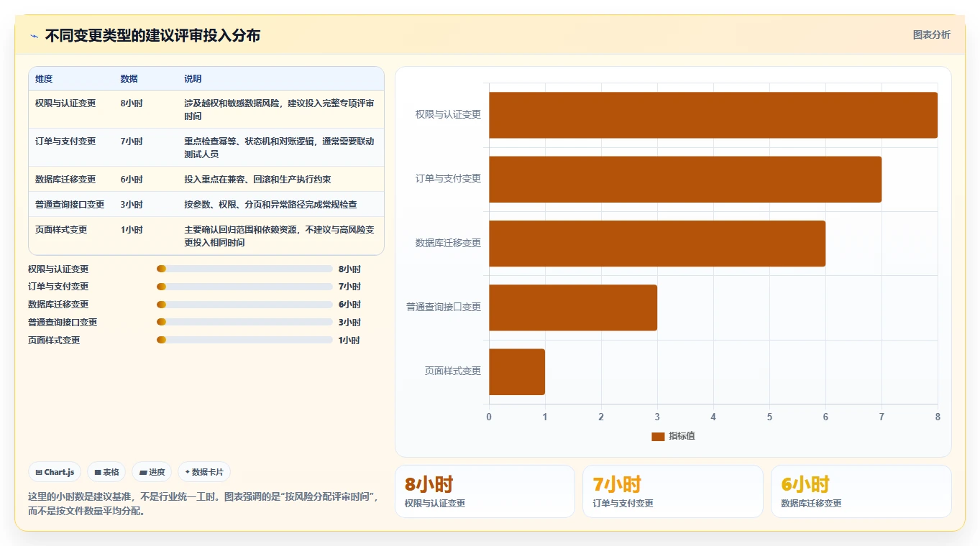The width and height of the screenshot is (980, 546).
Task: Click the 图表分析 label in the header
Action: (x=931, y=34)
